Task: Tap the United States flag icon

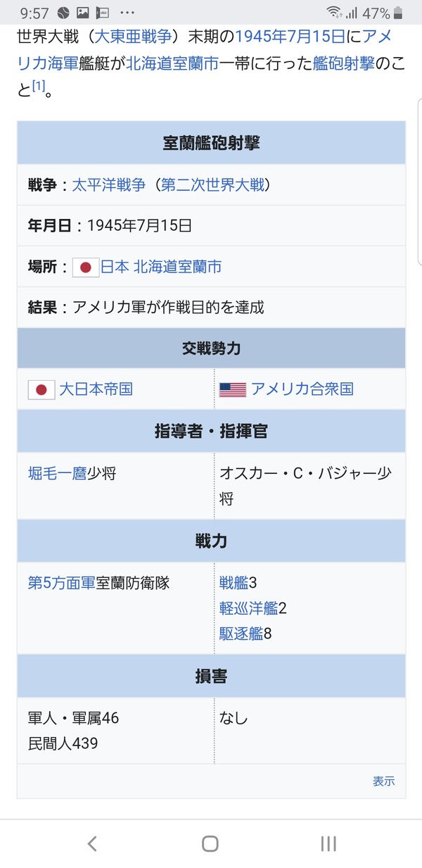Action: click(x=233, y=389)
